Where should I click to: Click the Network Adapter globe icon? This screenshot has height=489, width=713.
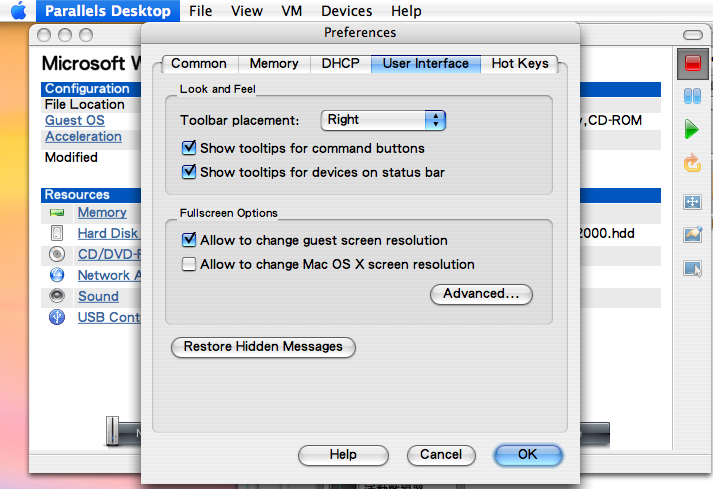pos(57,275)
